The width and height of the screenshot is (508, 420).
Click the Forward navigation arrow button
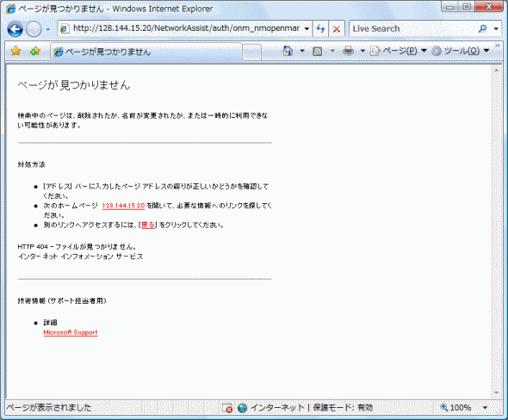tap(34, 29)
